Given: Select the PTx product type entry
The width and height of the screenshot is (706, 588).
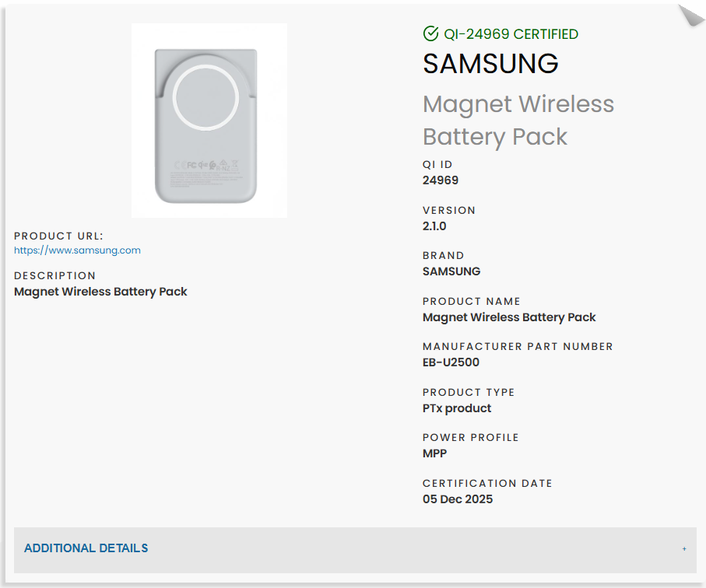Looking at the screenshot, I should [x=456, y=408].
